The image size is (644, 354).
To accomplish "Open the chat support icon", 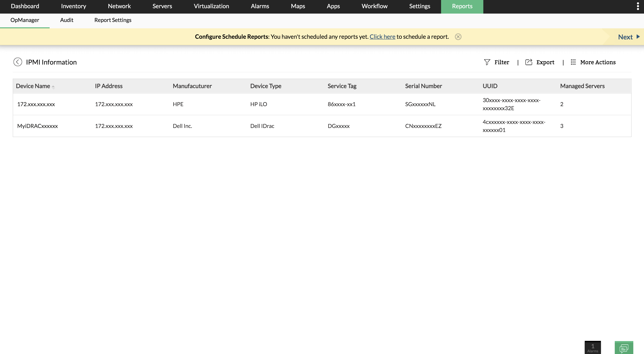I will 624,348.
